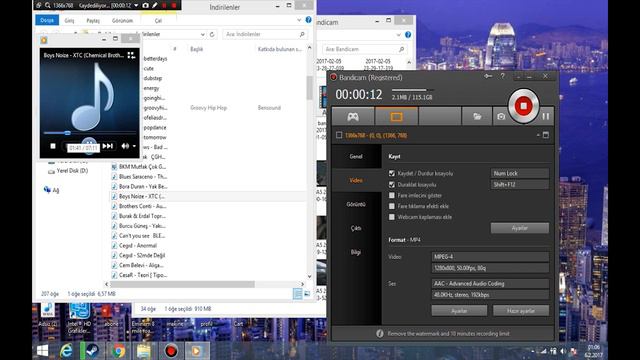The height and width of the screenshot is (360, 640).
Task: Stop playback in media player
Action: pyautogui.click(x=53, y=146)
